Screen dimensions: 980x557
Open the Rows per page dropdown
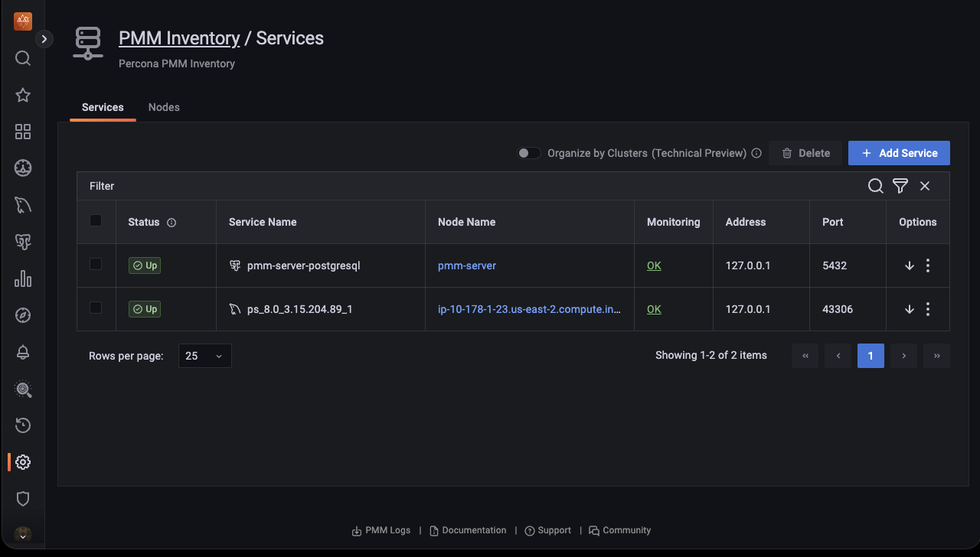click(x=204, y=356)
